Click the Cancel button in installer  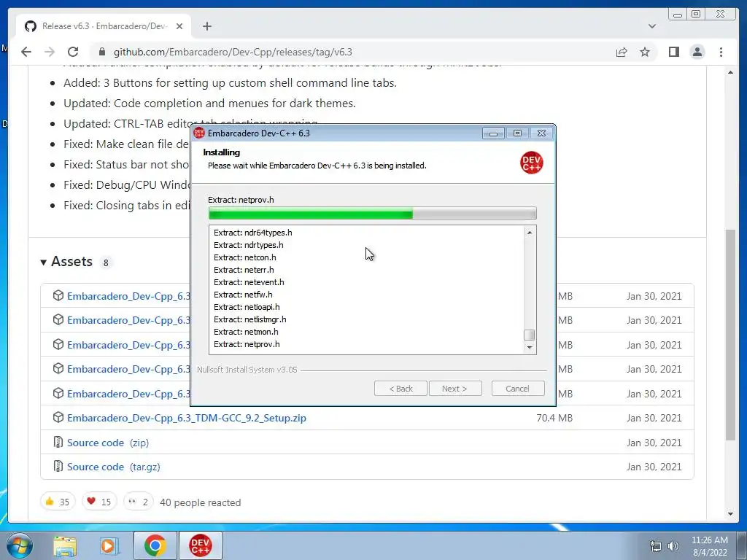click(518, 389)
